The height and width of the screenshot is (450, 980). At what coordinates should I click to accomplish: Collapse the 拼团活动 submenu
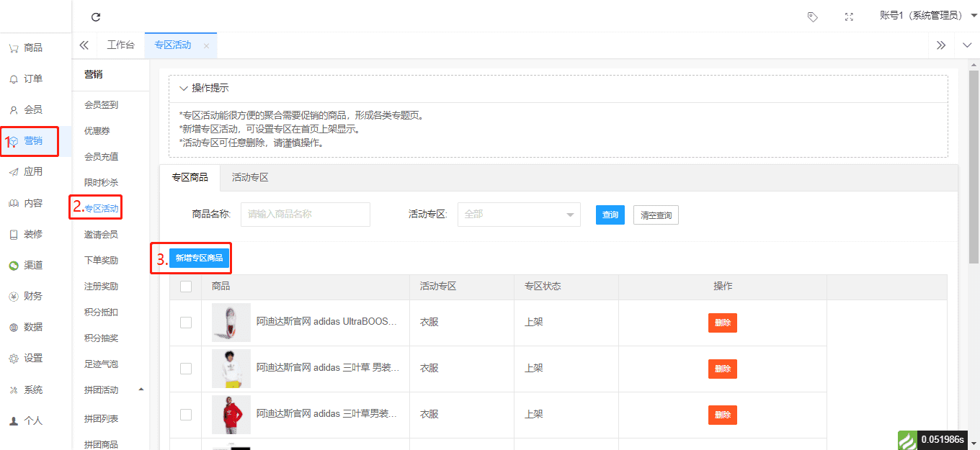pyautogui.click(x=141, y=390)
